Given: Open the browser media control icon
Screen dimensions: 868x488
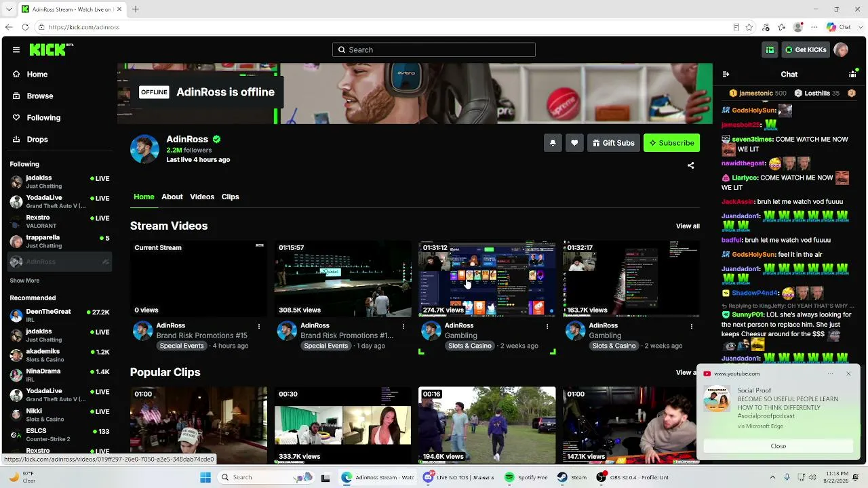Looking at the screenshot, I should coord(766,27).
